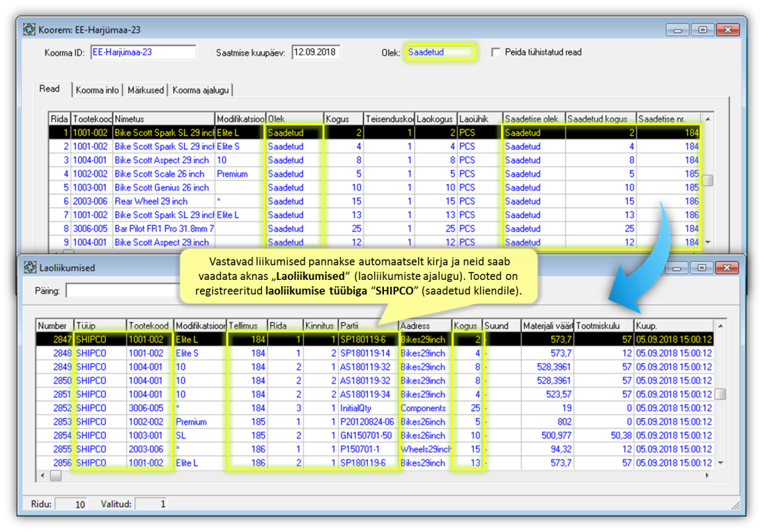Click the Koorem window title icon

(x=29, y=30)
